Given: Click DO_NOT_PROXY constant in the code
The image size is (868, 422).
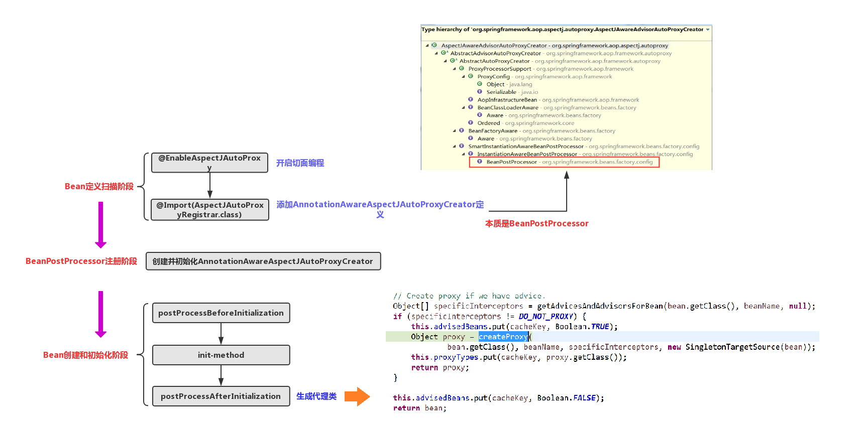Looking at the screenshot, I should 546,317.
